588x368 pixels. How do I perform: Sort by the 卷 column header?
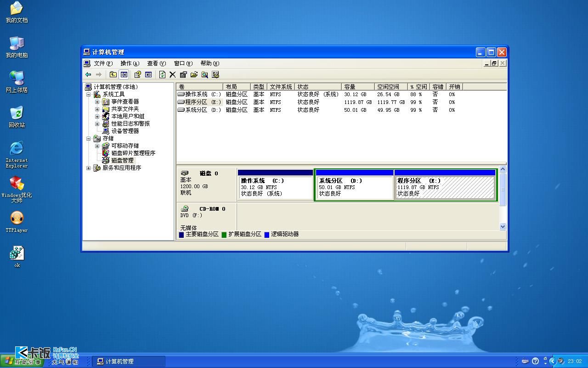pyautogui.click(x=200, y=86)
